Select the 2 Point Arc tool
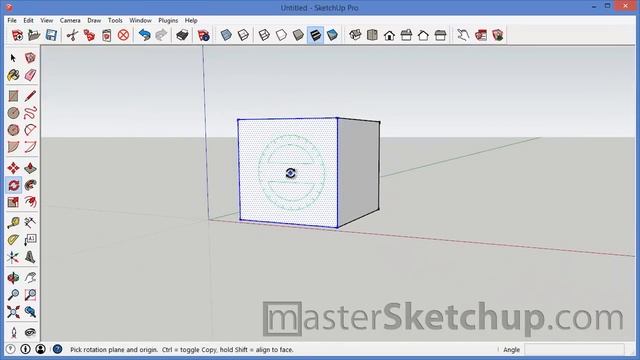Image resolution: width=640 pixels, height=360 pixels. pyautogui.click(x=30, y=147)
